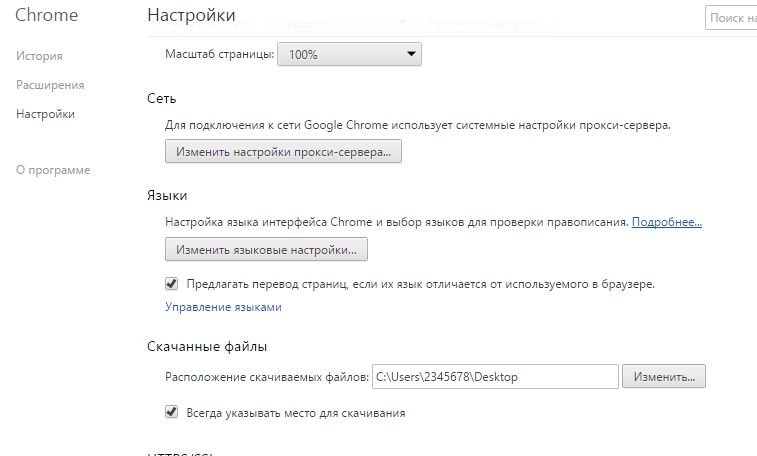Click the download location path field
The image size is (757, 456).
click(494, 377)
